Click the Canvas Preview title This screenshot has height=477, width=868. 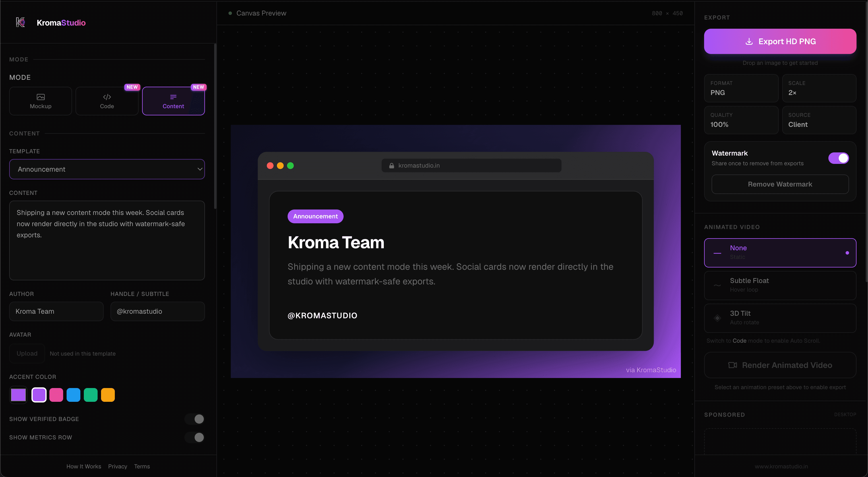click(261, 13)
